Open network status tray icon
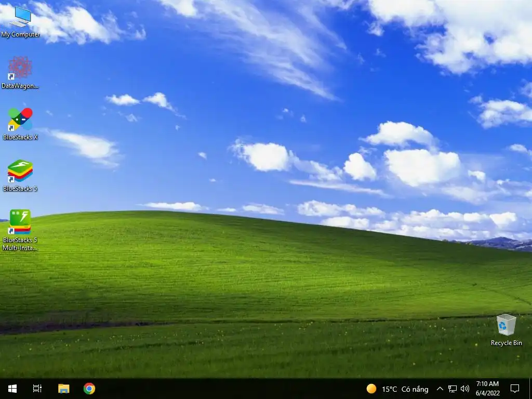Screen dimensions: 532x399 click(453, 389)
